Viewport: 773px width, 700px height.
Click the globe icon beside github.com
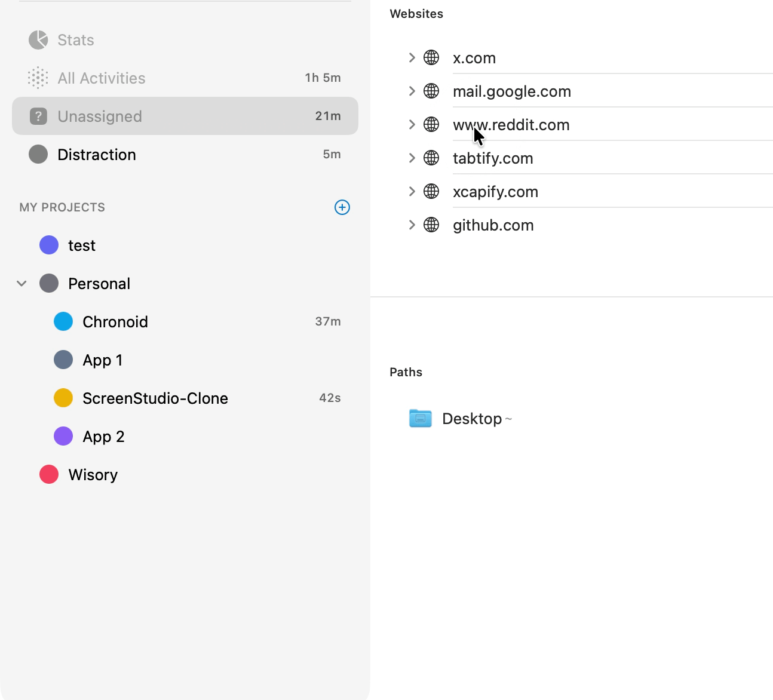tap(431, 225)
